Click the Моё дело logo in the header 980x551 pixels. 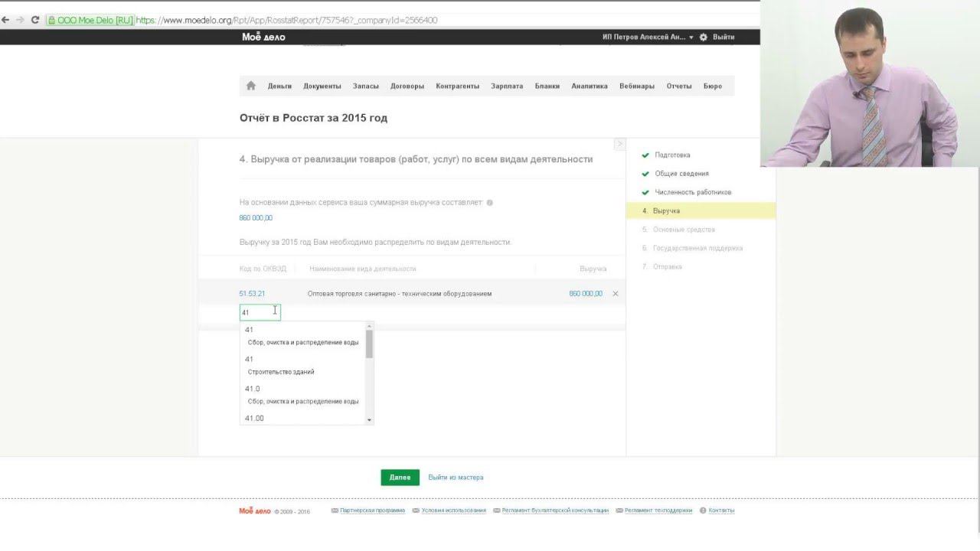coord(263,37)
